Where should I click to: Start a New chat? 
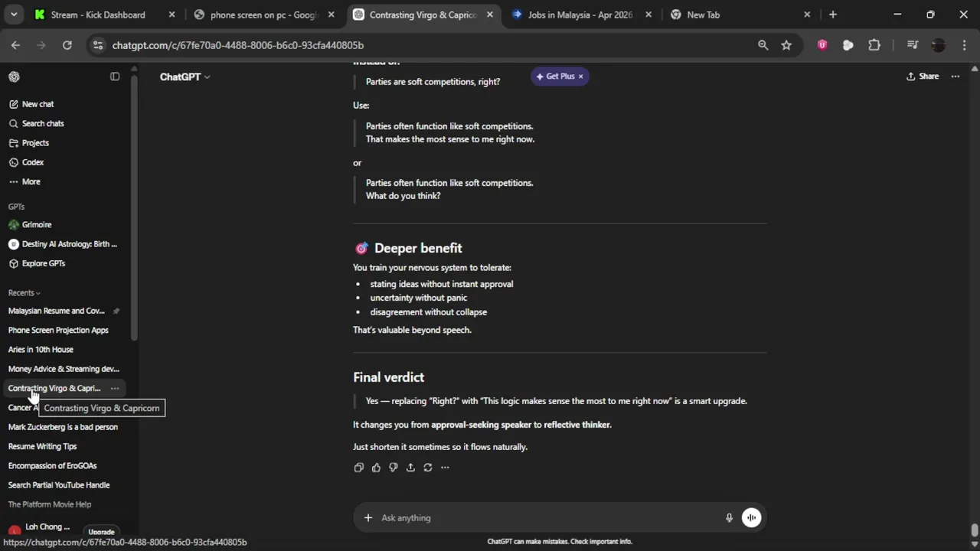(38, 104)
